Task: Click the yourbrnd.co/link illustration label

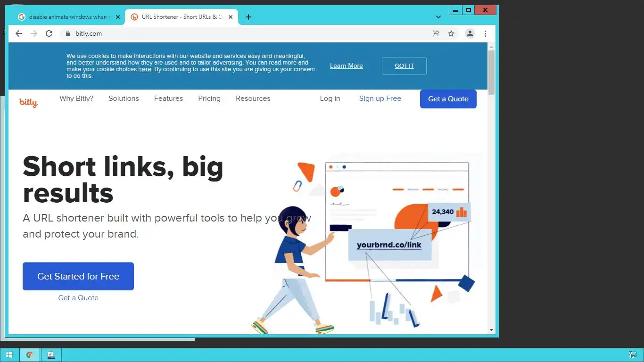Action: (389, 245)
